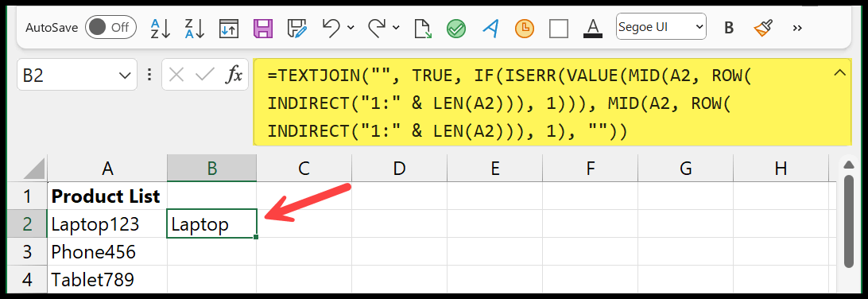Select column D header

coord(399,169)
